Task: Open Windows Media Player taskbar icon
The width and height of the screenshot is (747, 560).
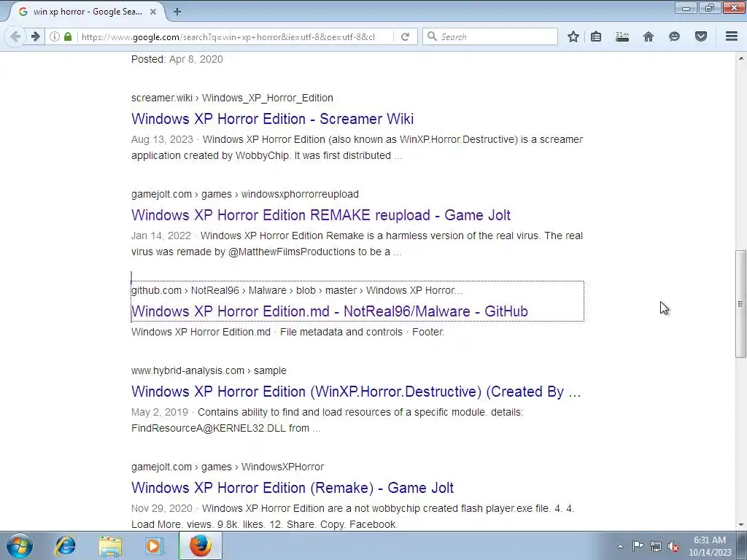Action: [x=154, y=545]
